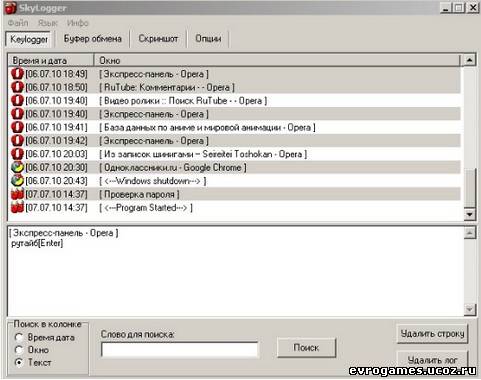Viewport: 481px width, 380px height.
Task: Click the logged text рутайб[Enter]
Action: coord(37,243)
